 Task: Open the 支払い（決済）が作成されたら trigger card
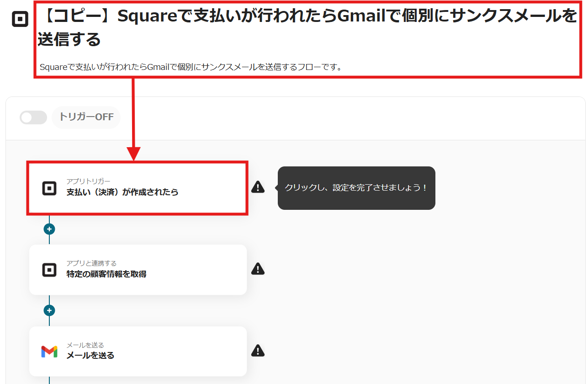pos(138,188)
